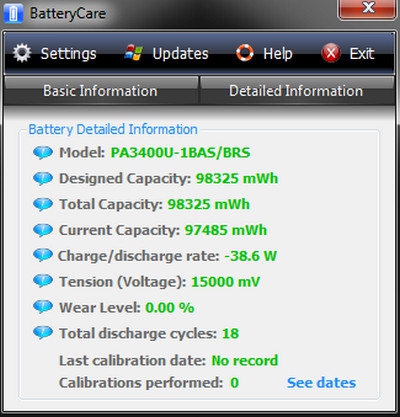This screenshot has width=400, height=417.
Task: Click the info bubble beside Designed Capacity
Action: 43,178
